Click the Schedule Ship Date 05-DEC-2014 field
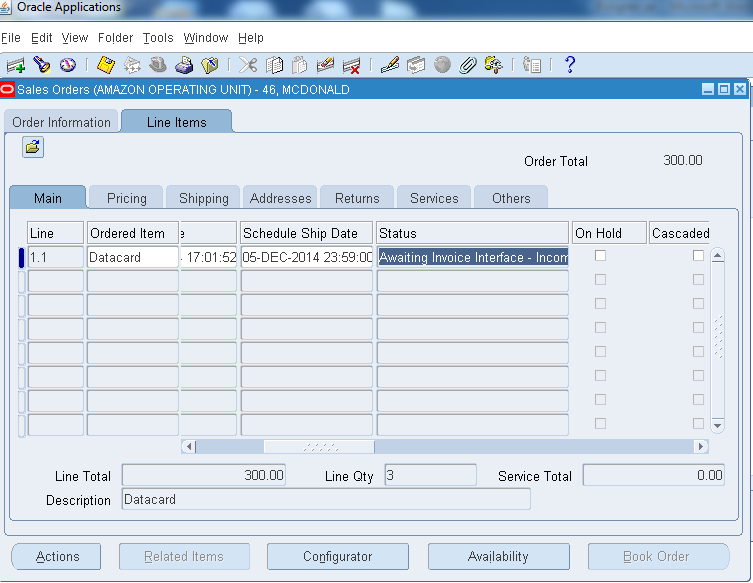The width and height of the screenshot is (753, 583). (307, 257)
